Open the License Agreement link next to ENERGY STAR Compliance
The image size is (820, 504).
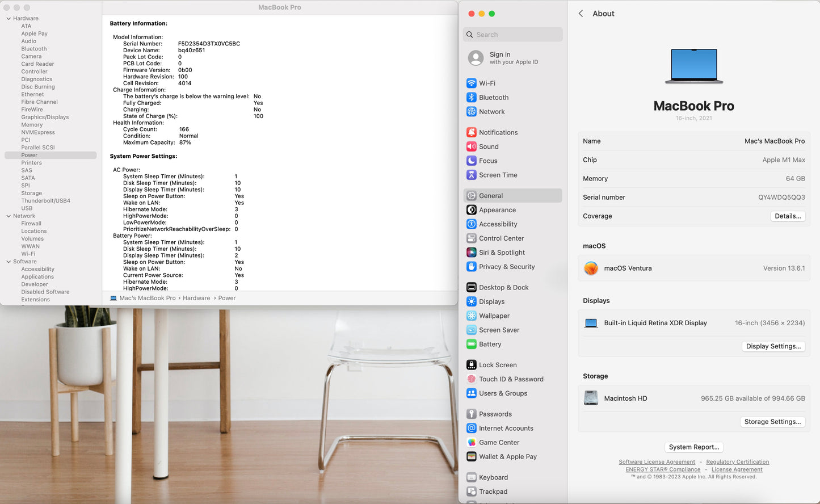click(x=737, y=469)
